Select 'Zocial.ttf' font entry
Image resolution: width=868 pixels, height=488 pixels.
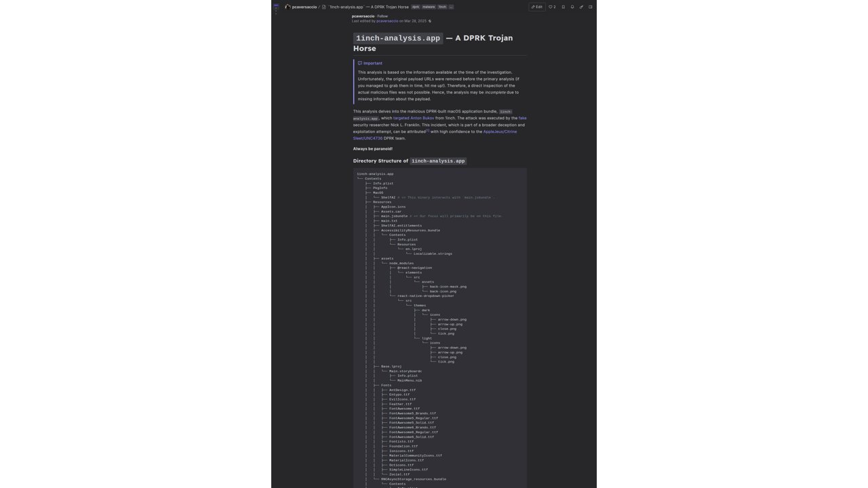(399, 474)
